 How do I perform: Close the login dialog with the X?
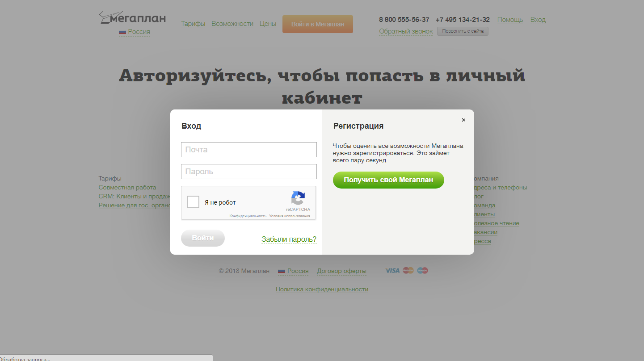coord(463,120)
